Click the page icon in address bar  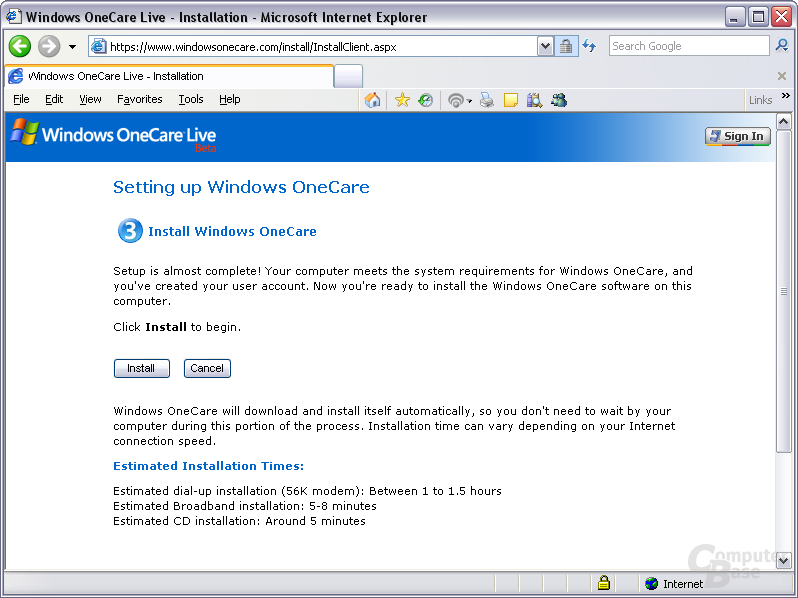coord(98,46)
